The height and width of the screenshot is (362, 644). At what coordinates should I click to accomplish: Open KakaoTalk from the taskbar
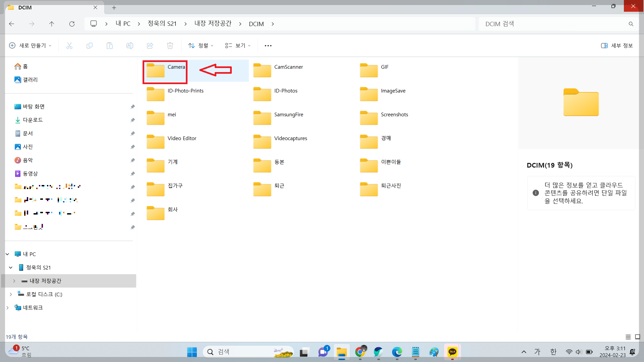point(452,352)
